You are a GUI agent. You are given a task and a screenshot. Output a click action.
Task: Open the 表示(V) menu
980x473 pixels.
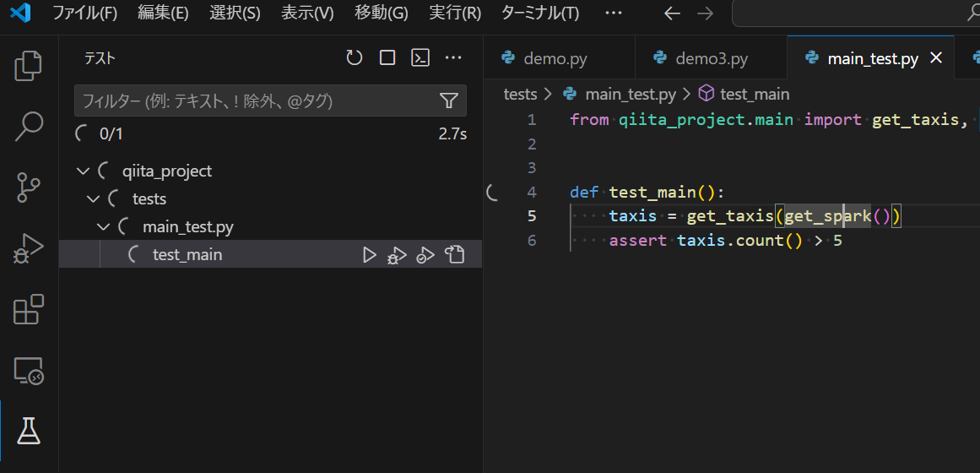pyautogui.click(x=307, y=14)
